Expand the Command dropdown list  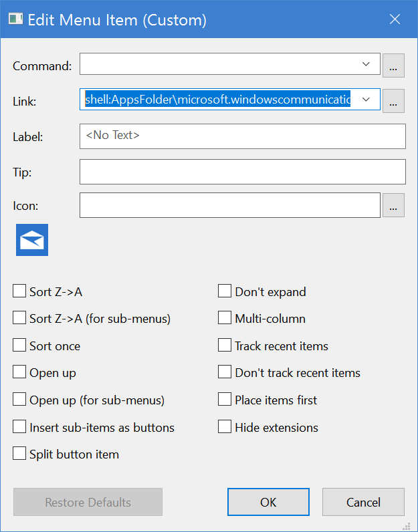click(366, 64)
